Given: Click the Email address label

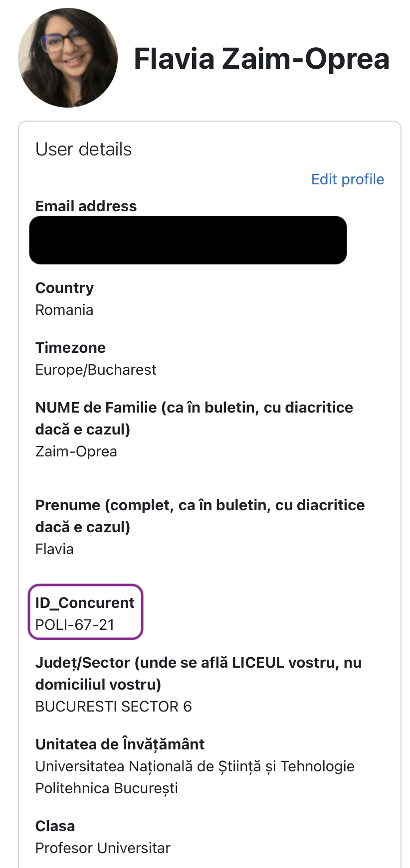Looking at the screenshot, I should coord(86,206).
